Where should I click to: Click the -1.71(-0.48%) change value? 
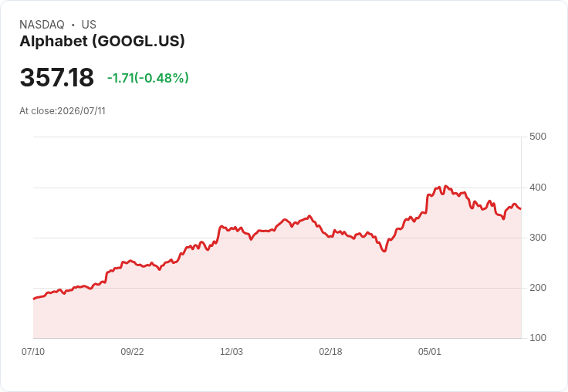148,78
